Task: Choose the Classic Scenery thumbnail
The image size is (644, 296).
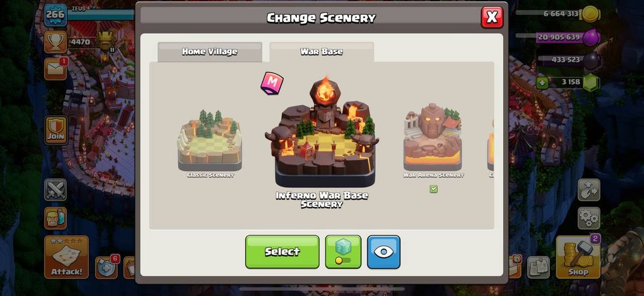Action: [210, 140]
